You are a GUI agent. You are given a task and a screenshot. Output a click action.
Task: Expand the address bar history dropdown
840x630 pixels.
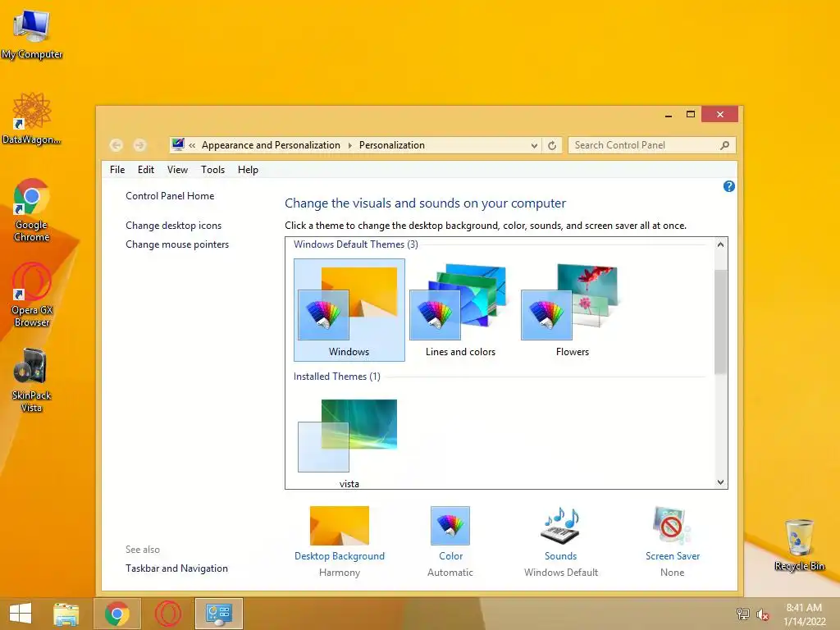(534, 145)
